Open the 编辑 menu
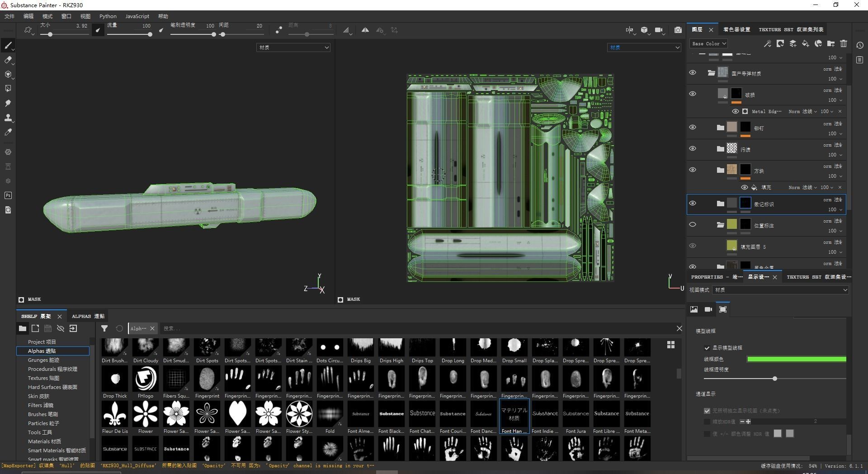868x474 pixels. coord(28,16)
